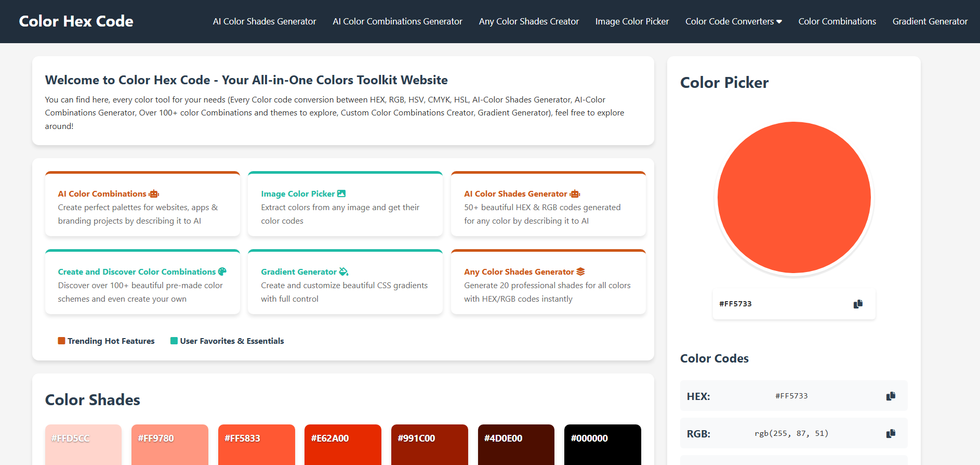This screenshot has width=980, height=465.
Task: Click User Favorites & Essentials legend
Action: (227, 341)
